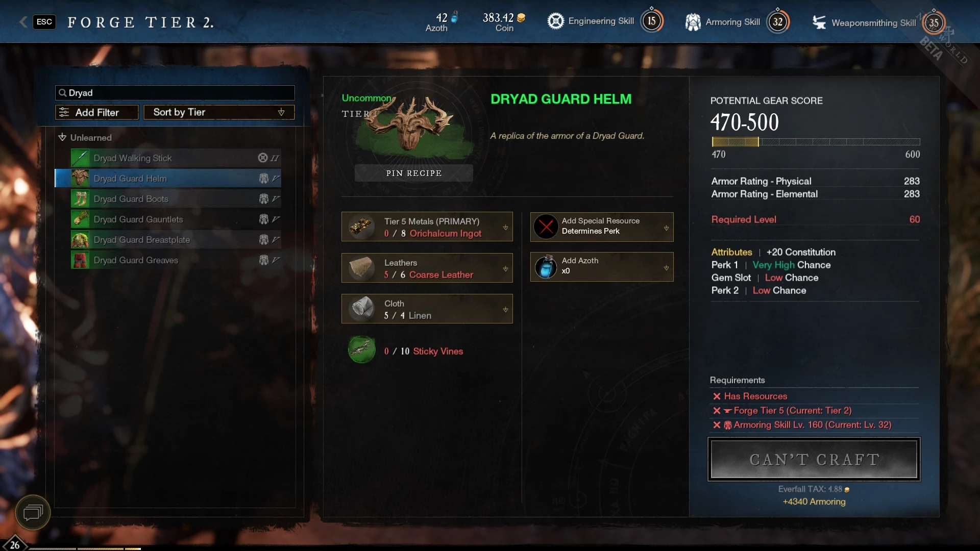Click the Azoth vial icon in Add Azoth
Viewport: 980px width, 551px height.
(546, 267)
